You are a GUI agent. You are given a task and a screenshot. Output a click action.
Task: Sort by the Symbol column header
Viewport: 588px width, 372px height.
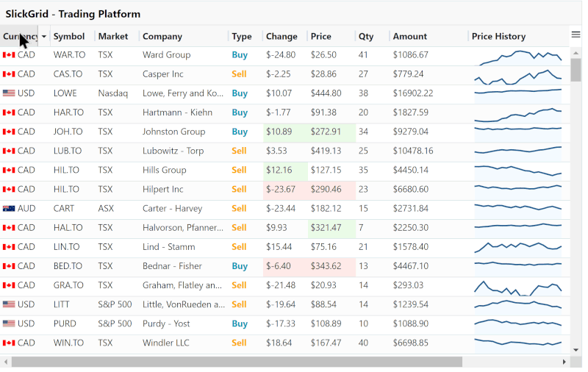69,36
